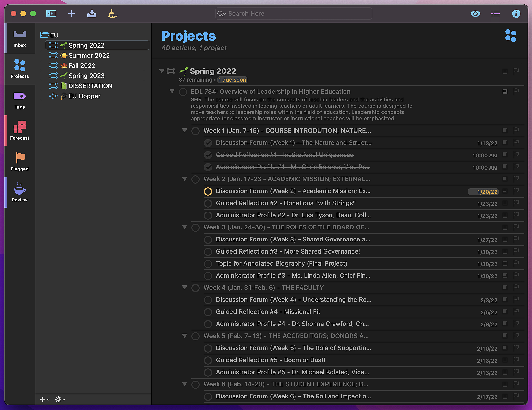Check off Administrator Profile #2 status circle
Screen dimensions: 532x410
coord(208,215)
